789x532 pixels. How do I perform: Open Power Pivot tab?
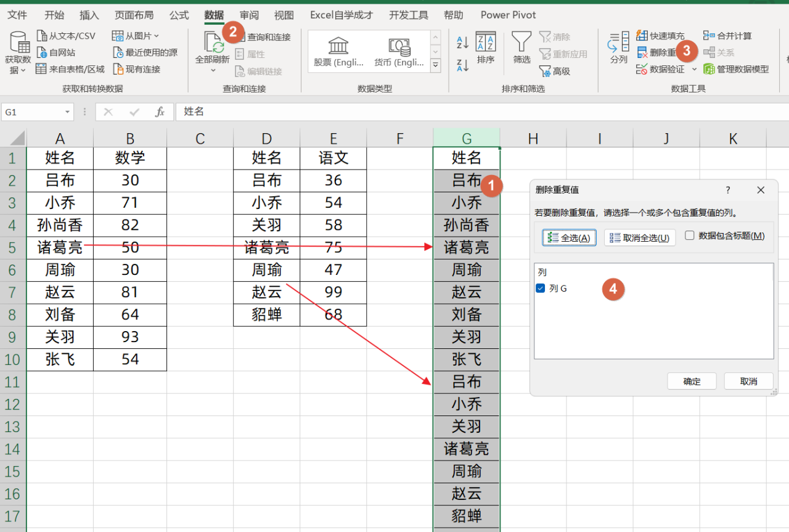[x=508, y=15]
